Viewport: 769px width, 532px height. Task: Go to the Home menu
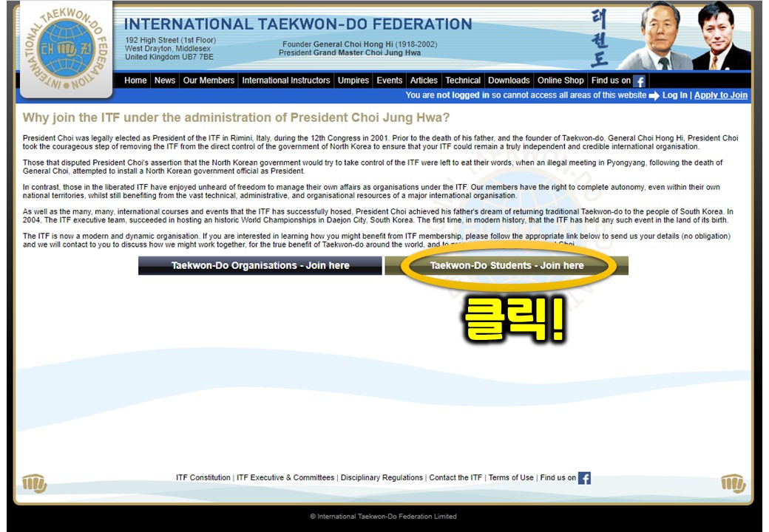click(135, 81)
